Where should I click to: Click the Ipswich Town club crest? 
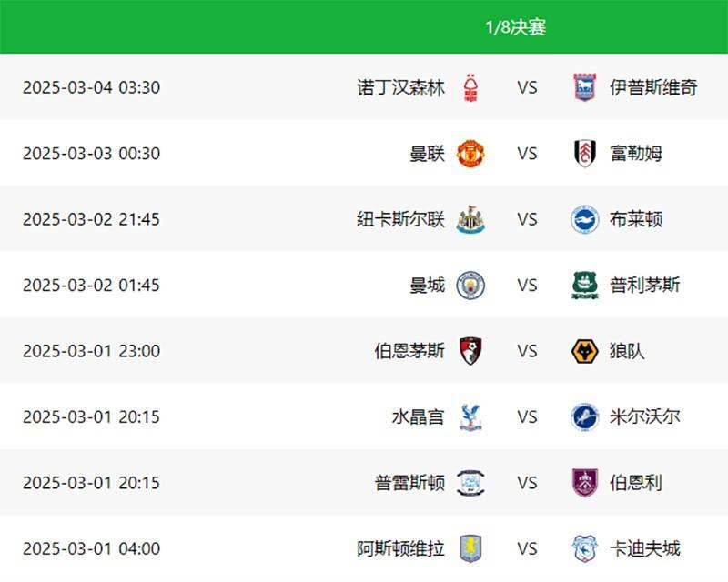(584, 87)
